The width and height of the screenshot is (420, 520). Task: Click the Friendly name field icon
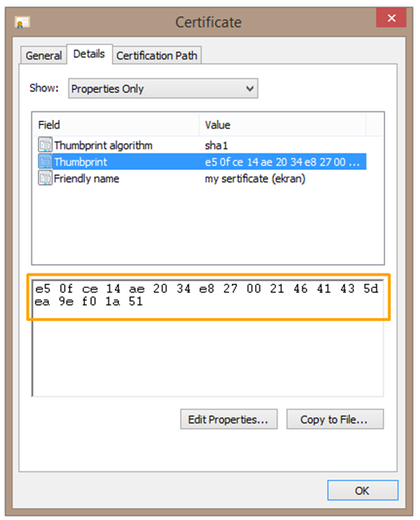tap(45, 178)
